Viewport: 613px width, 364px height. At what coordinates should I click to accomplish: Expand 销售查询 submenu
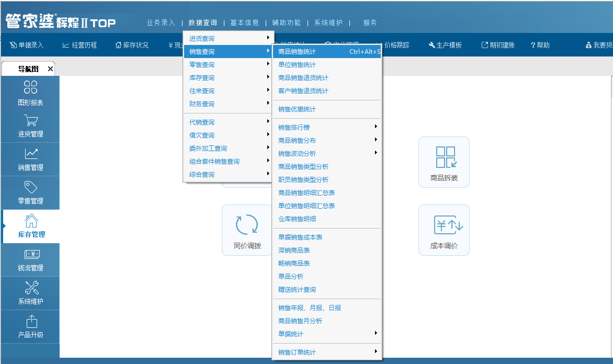pyautogui.click(x=228, y=51)
